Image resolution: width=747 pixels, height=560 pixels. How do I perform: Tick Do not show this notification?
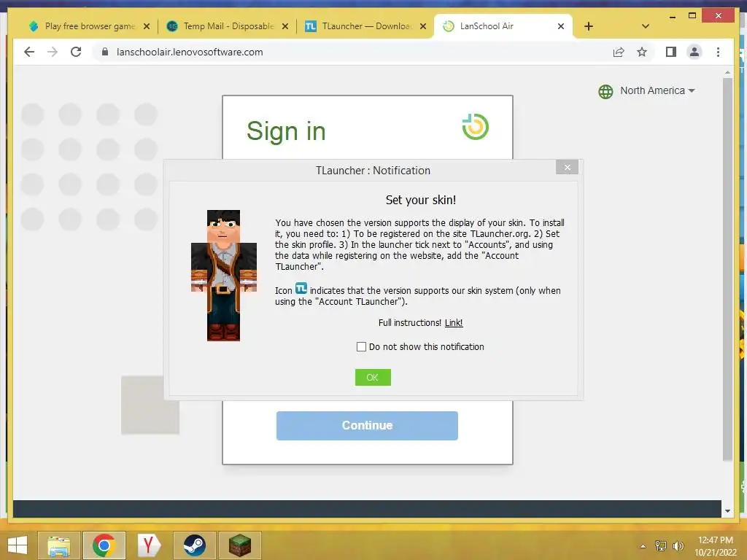pos(361,346)
